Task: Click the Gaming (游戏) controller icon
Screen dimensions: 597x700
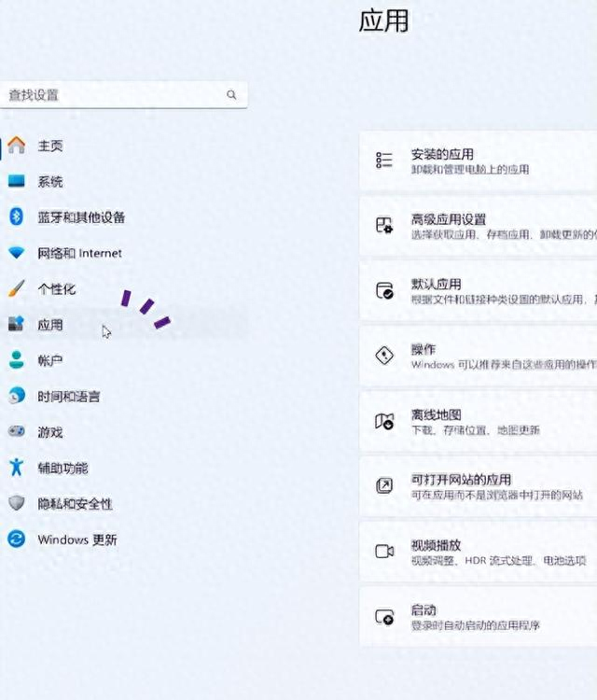Action: (17, 431)
